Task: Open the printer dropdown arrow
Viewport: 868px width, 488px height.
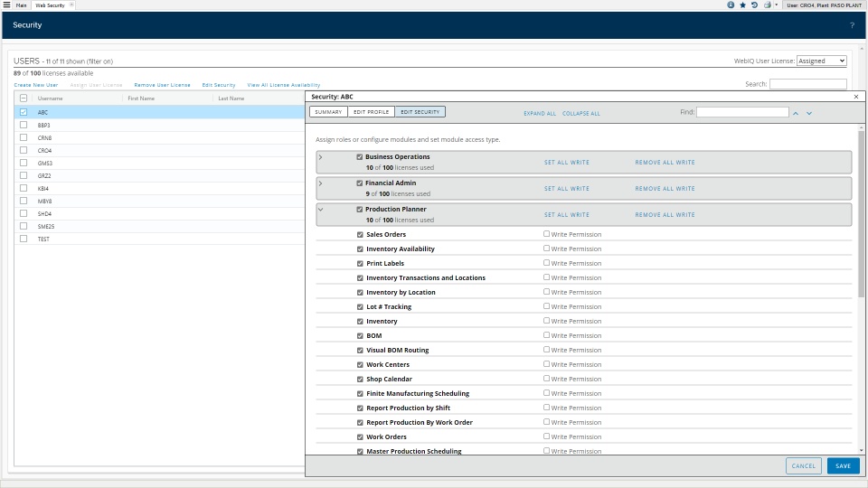Action: [776, 5]
